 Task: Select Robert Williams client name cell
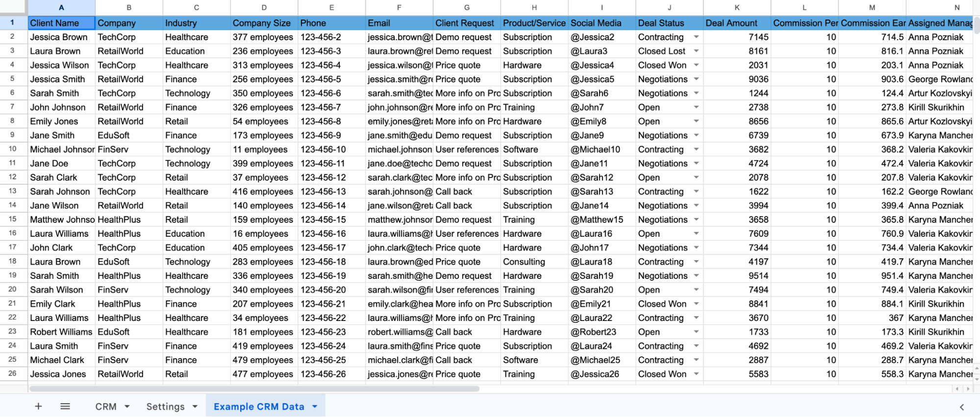(x=61, y=332)
